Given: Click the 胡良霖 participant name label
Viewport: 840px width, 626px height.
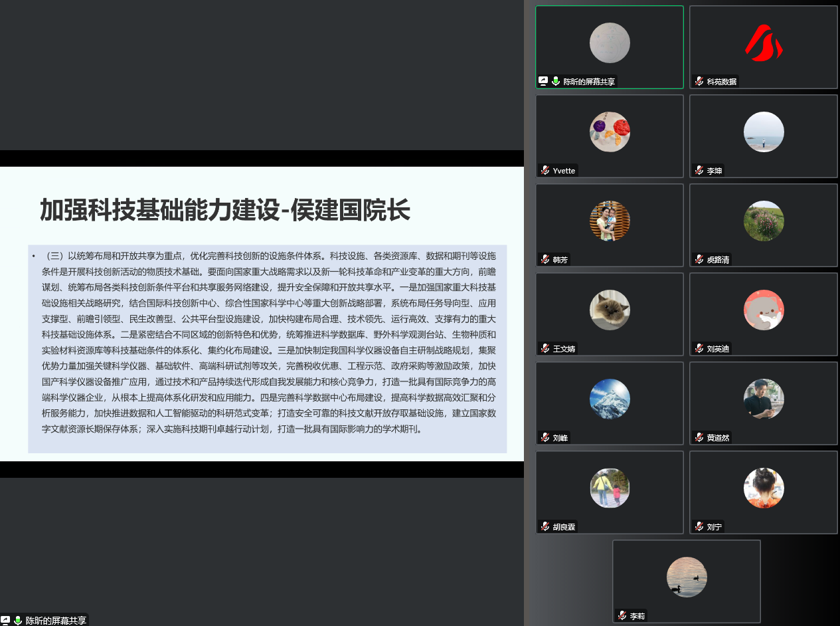Looking at the screenshot, I should pos(564,527).
